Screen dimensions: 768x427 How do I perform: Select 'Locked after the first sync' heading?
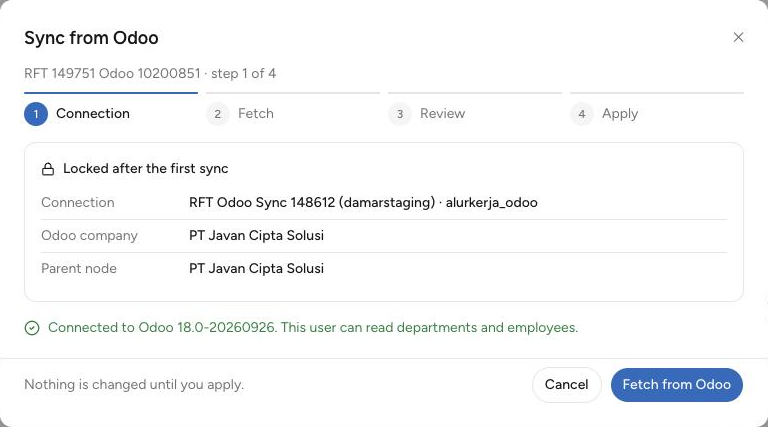click(145, 168)
